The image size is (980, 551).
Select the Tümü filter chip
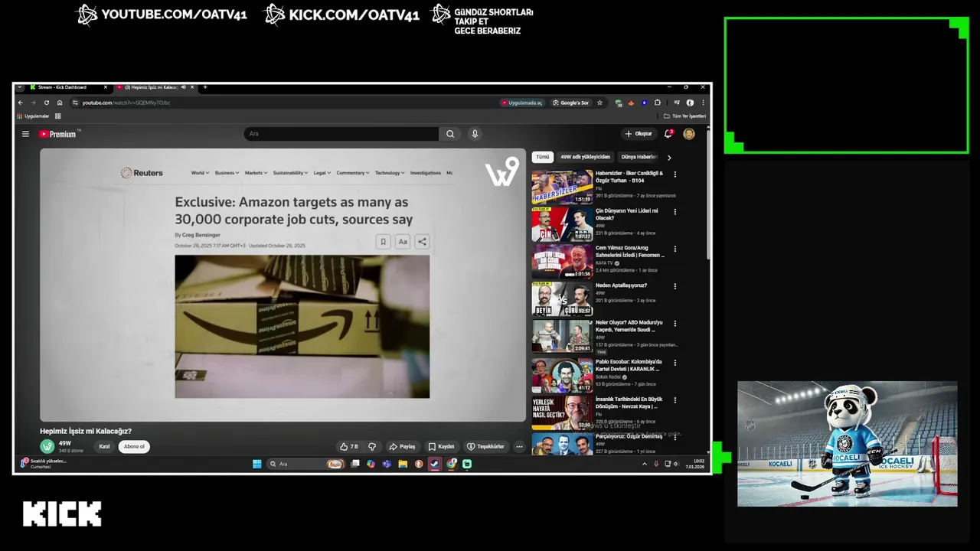click(x=542, y=157)
